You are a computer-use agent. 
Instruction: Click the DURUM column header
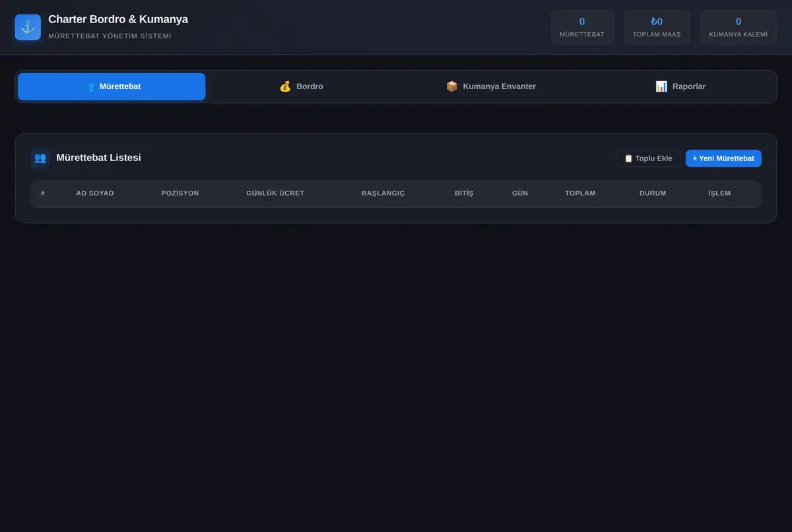point(653,193)
